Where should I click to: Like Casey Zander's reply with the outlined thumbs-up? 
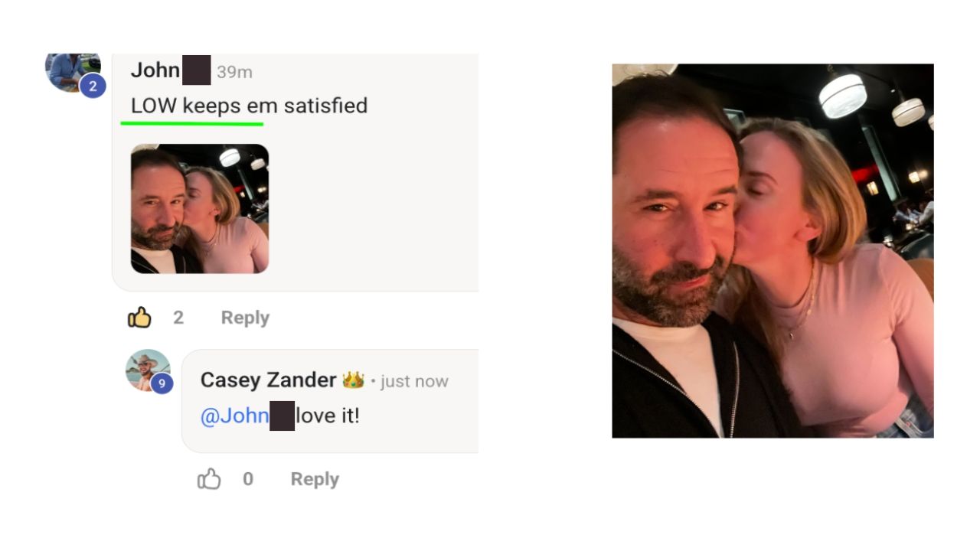pyautogui.click(x=209, y=480)
